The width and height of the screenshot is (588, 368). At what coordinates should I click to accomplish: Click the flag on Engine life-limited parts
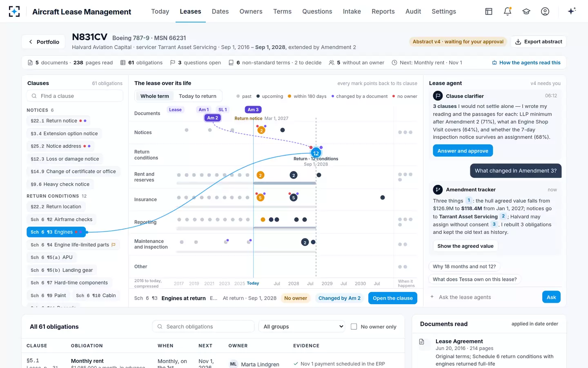(114, 245)
